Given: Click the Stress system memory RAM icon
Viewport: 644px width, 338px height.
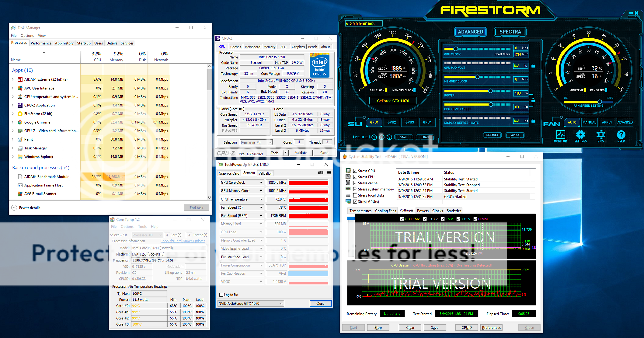Looking at the screenshot, I should 348,189.
